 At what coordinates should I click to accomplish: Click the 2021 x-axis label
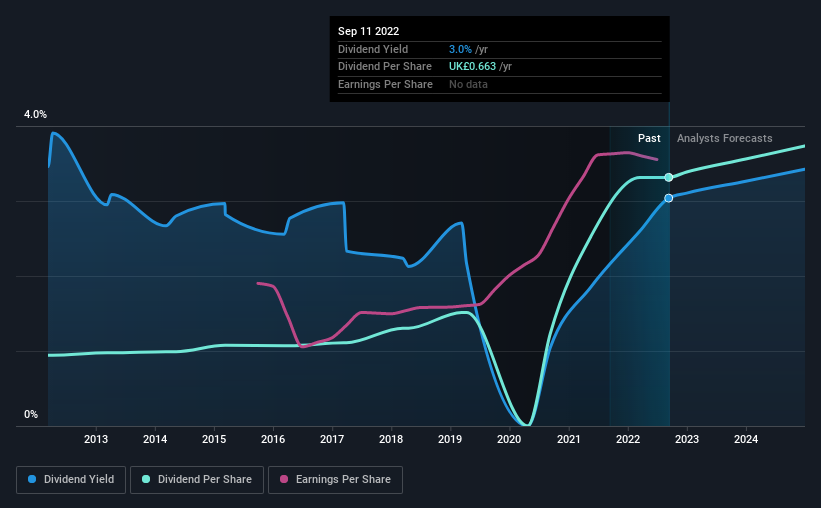569,439
